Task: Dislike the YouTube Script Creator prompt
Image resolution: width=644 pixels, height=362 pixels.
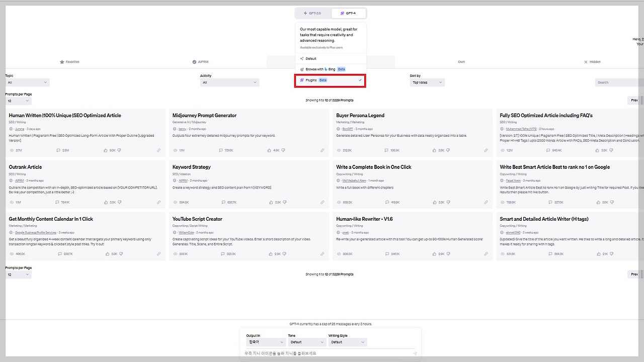Action: coord(284,254)
